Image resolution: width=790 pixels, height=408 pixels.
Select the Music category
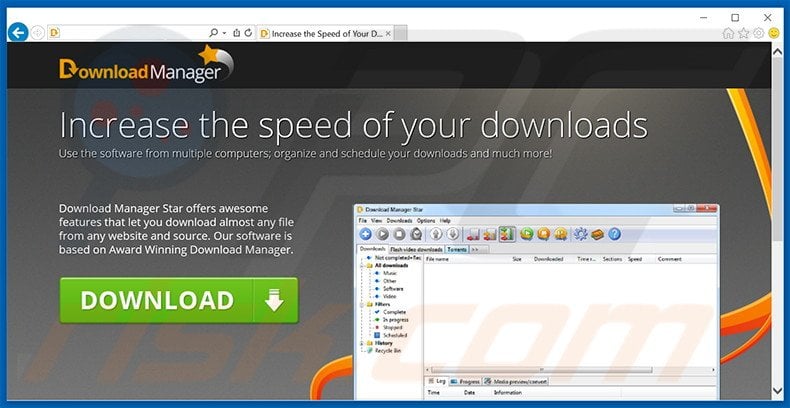point(390,273)
